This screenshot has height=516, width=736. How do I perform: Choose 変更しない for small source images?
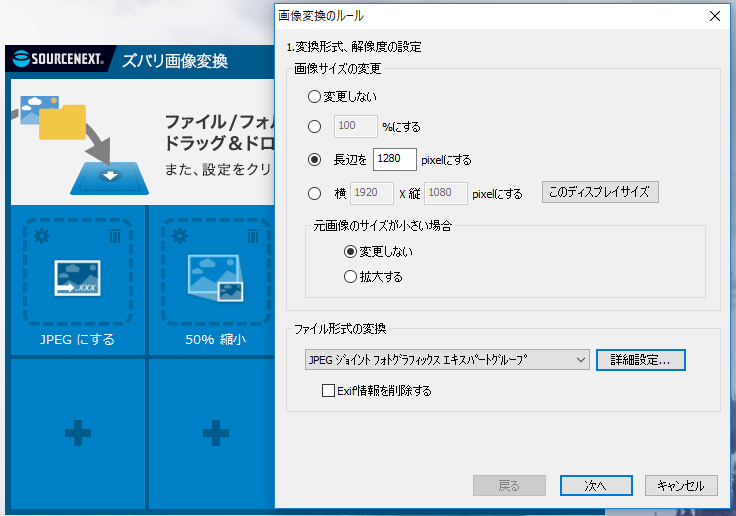pos(350,252)
